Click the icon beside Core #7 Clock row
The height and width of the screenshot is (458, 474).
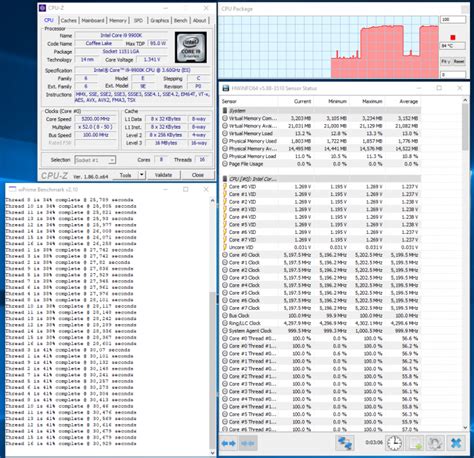pos(225,308)
